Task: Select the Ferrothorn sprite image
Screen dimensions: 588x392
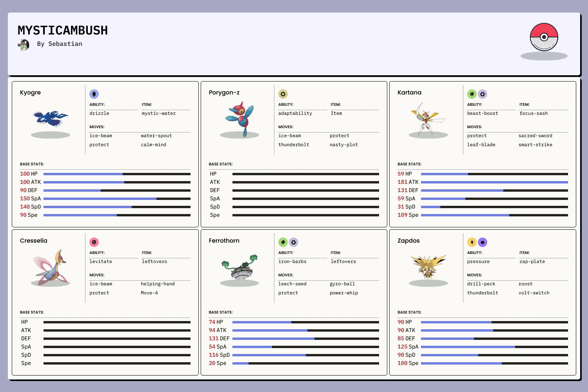Action: (240, 267)
